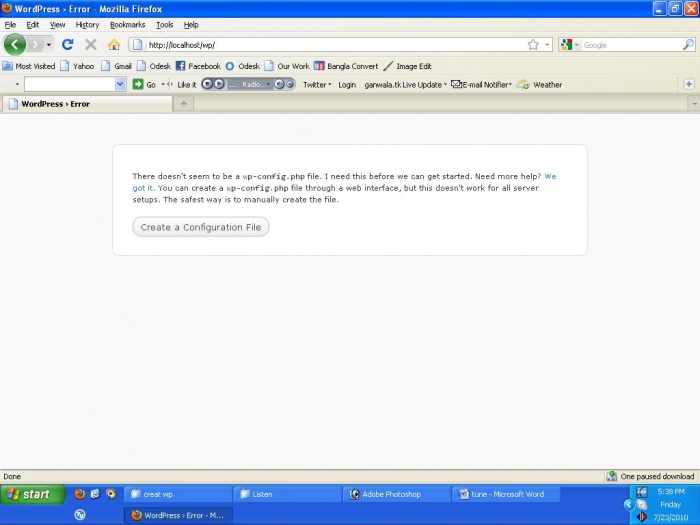Click the Login toolbar button
700x525 pixels.
point(347,84)
